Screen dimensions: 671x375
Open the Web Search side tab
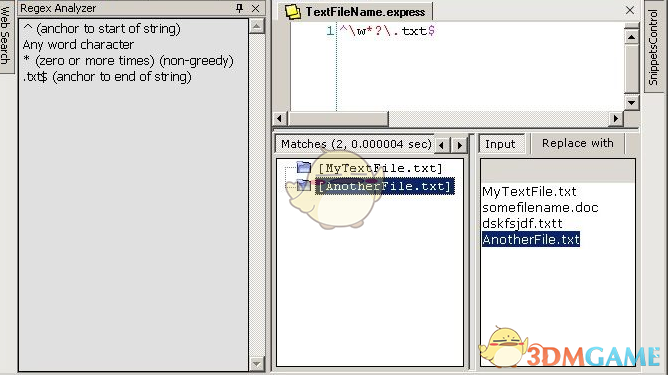6,36
